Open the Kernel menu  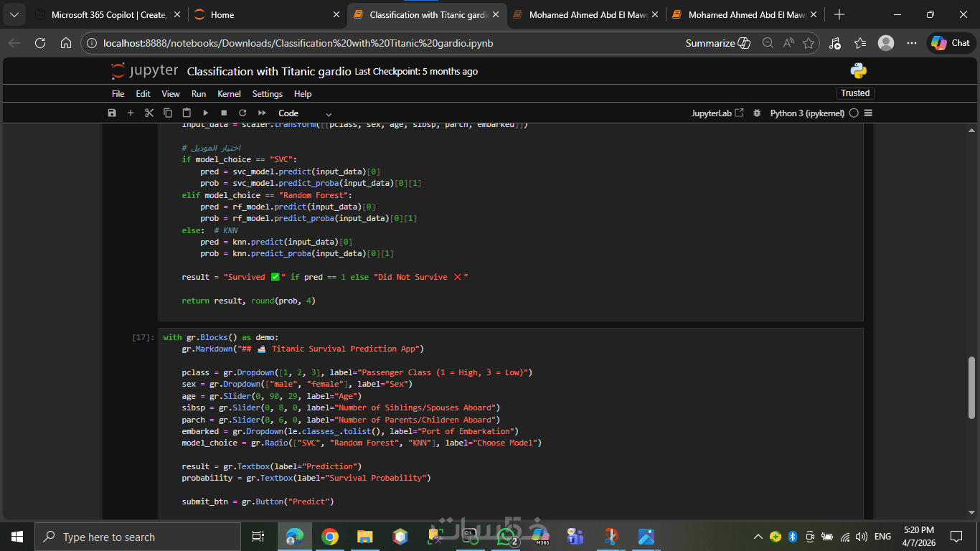point(229,94)
